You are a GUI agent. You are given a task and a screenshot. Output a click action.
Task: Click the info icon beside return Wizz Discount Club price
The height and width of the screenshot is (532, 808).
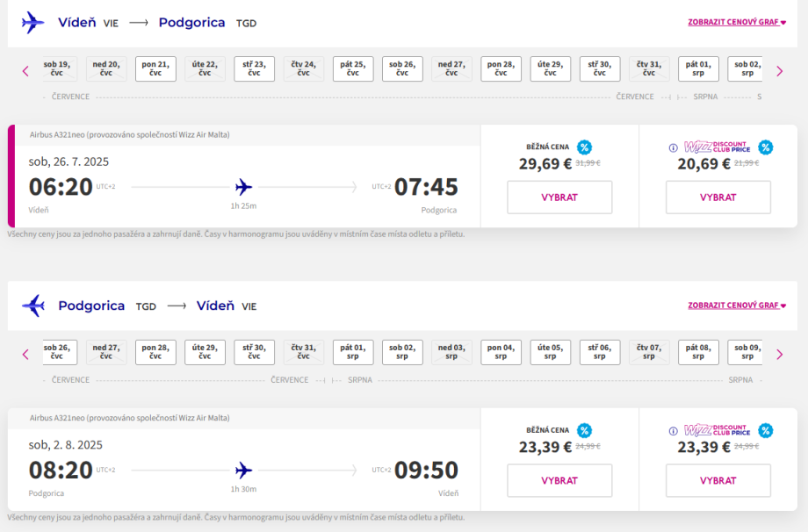click(x=674, y=431)
